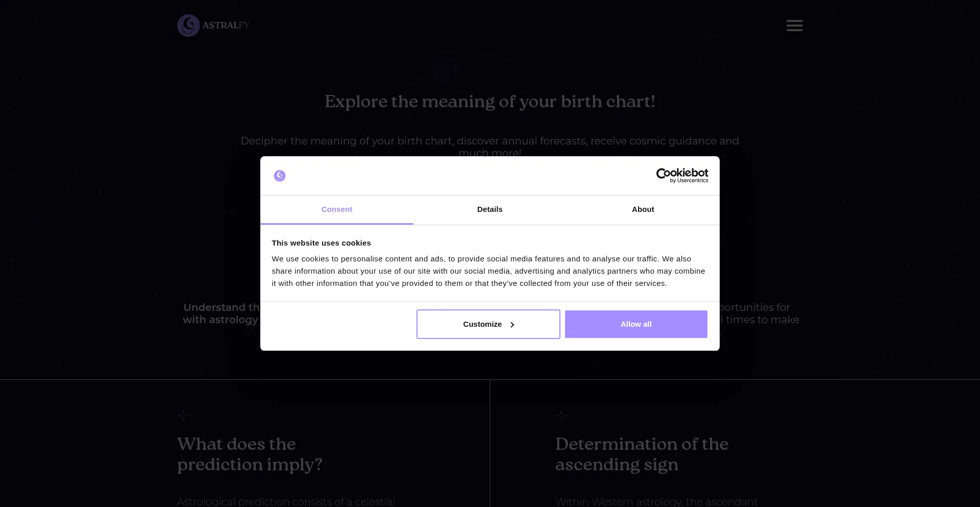
Task: Click the Cookiebot by Usercentrics logo
Action: 682,175
